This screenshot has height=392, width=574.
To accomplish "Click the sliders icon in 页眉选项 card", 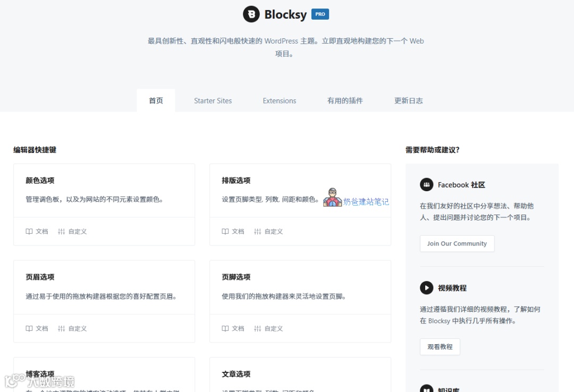I will [61, 328].
